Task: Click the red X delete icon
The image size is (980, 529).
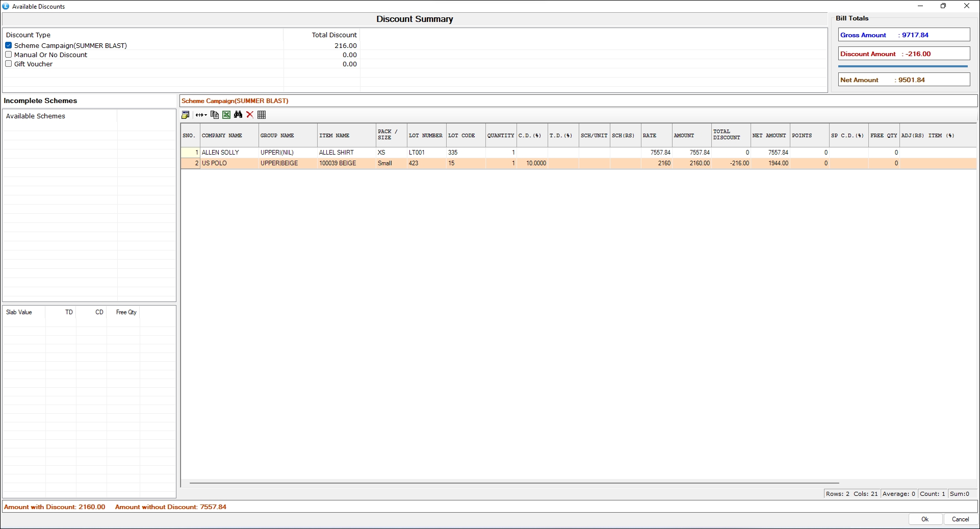Action: point(250,115)
